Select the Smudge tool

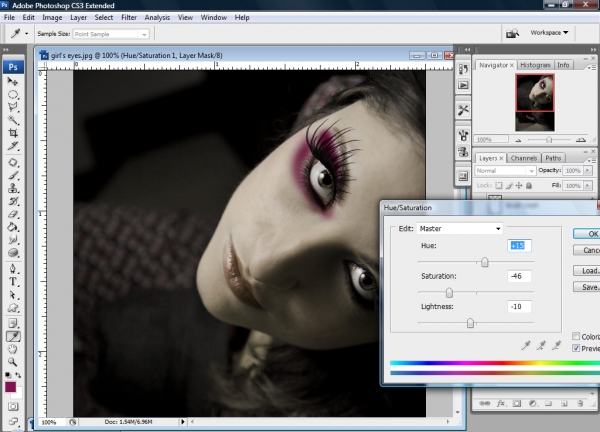coord(13,240)
